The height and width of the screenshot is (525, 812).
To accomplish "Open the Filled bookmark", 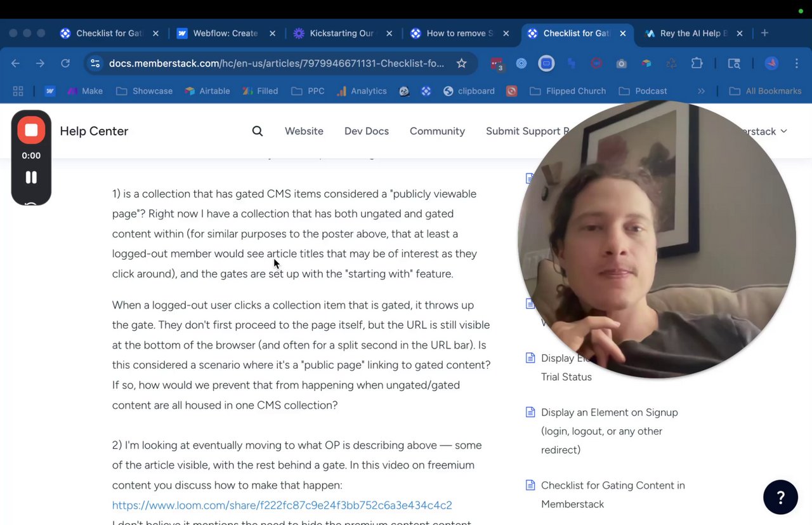I will coord(261,91).
